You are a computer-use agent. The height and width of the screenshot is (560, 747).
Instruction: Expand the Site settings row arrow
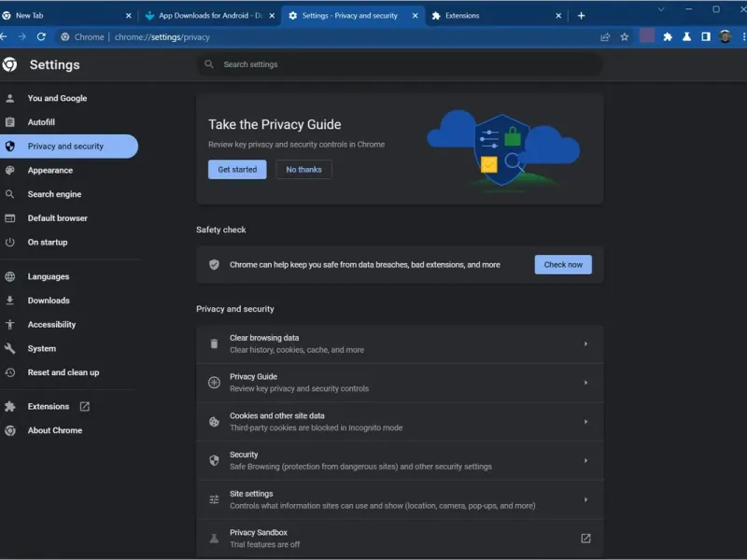(585, 499)
